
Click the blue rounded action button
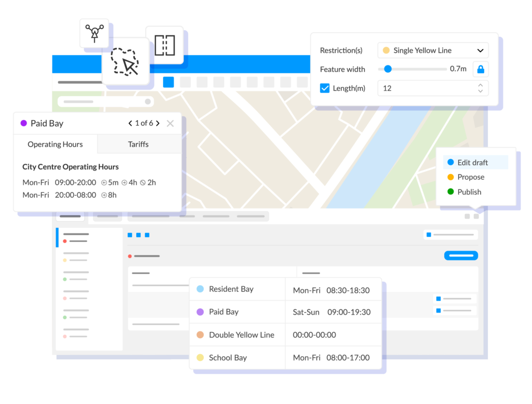tap(461, 255)
